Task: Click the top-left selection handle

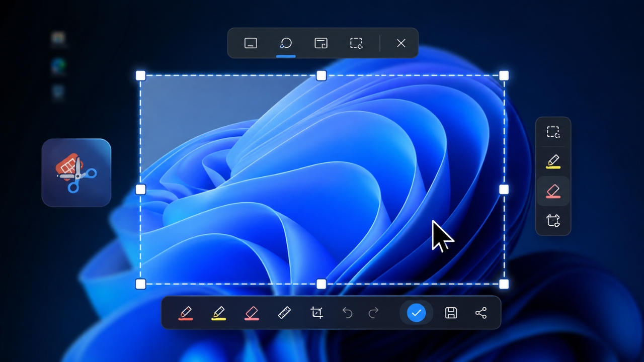Action: point(140,75)
